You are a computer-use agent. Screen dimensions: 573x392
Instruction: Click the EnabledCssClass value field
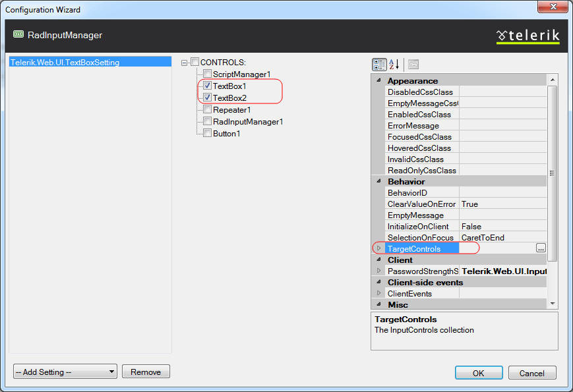pyautogui.click(x=503, y=114)
